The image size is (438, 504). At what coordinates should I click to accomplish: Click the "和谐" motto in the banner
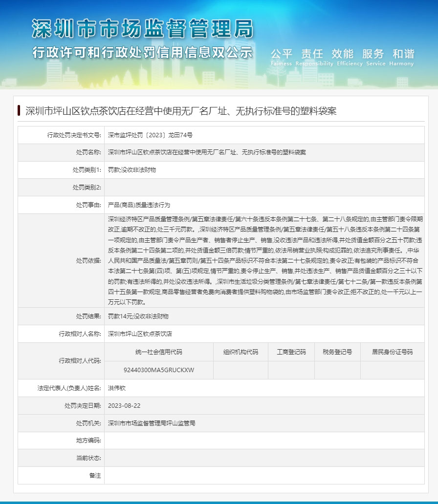(x=403, y=54)
